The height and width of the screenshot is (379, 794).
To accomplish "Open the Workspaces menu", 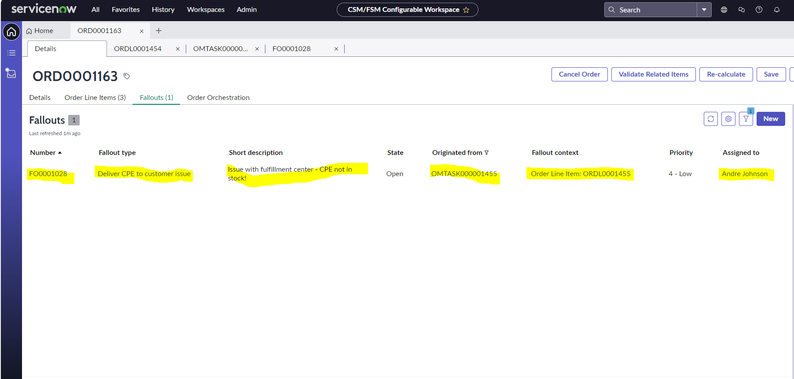I will (x=206, y=10).
